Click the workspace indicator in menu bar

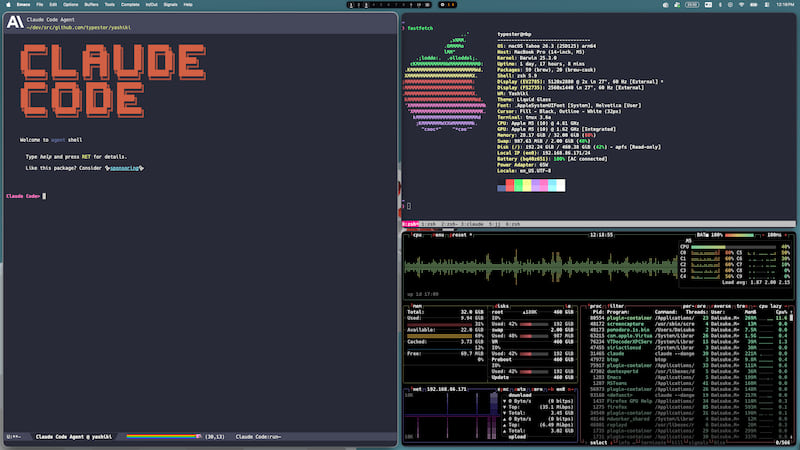coord(389,5)
